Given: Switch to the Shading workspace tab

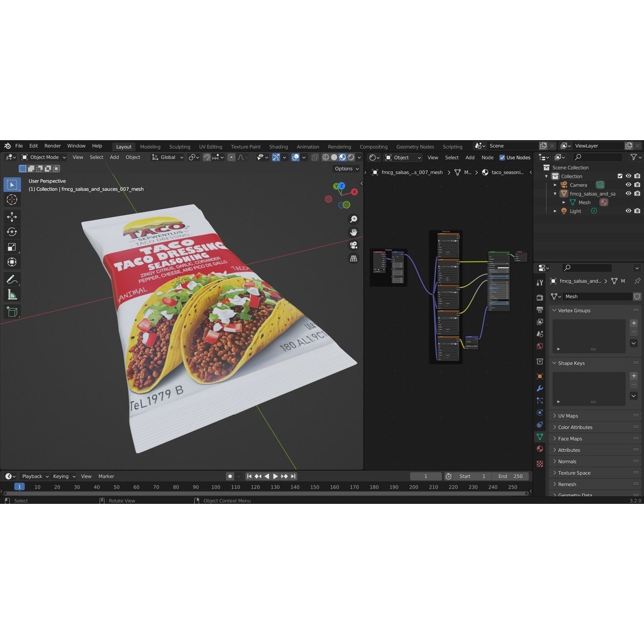Looking at the screenshot, I should [x=278, y=147].
